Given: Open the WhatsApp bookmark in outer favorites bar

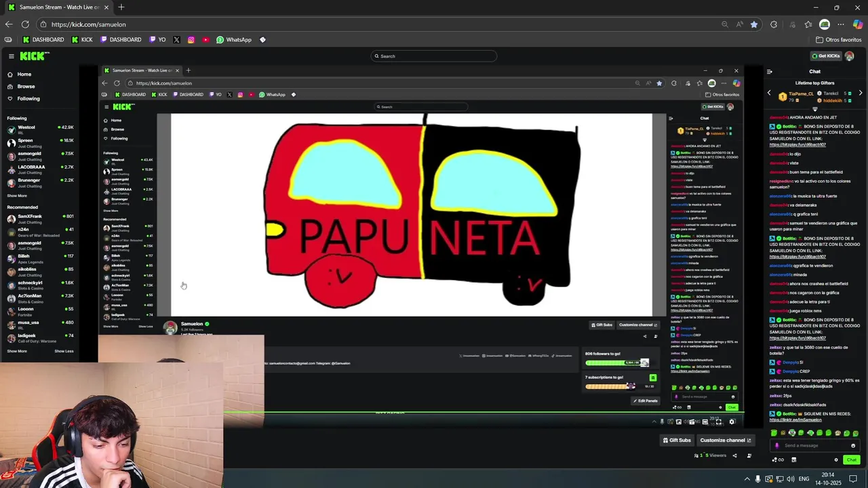Looking at the screenshot, I should pos(234,40).
